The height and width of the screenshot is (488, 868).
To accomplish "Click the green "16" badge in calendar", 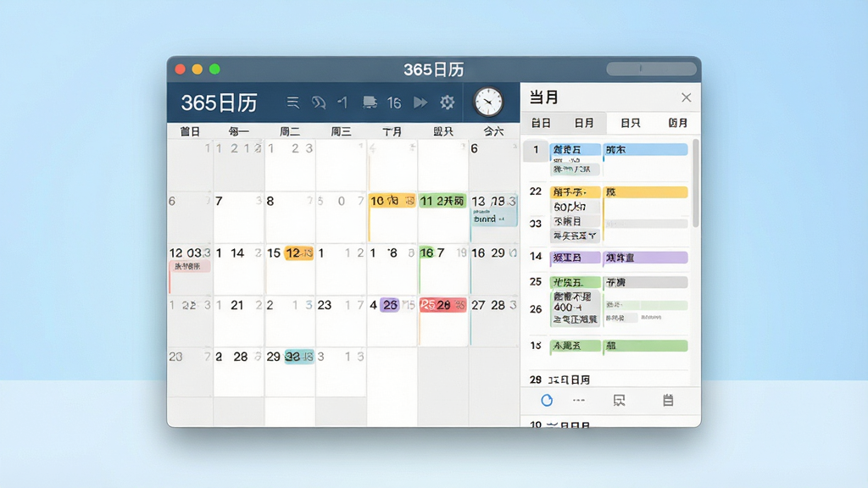I will pos(426,252).
